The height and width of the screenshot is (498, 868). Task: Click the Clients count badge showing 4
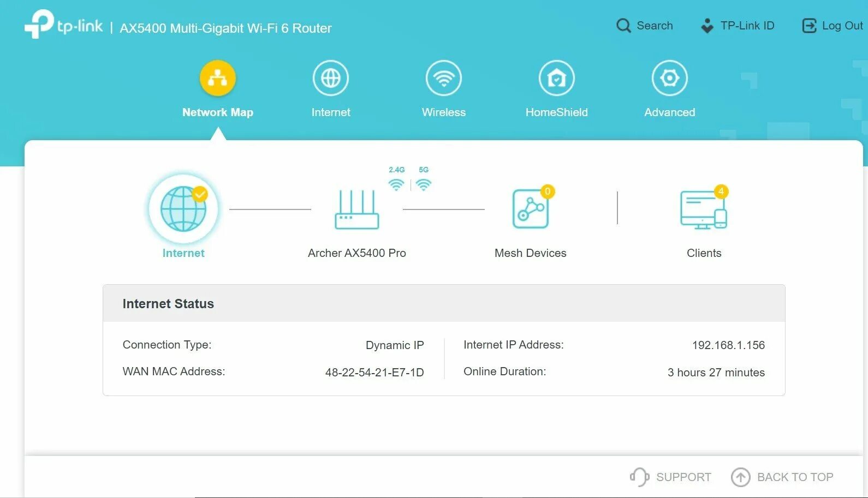721,191
